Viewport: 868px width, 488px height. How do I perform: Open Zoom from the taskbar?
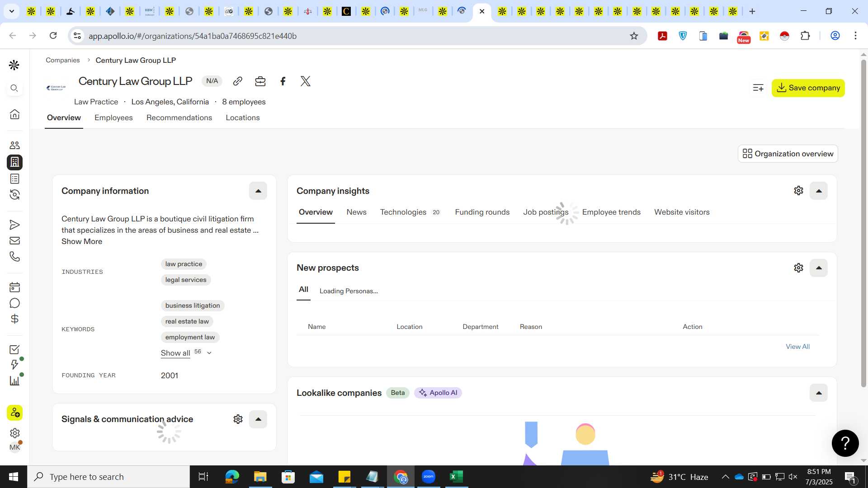click(x=428, y=477)
